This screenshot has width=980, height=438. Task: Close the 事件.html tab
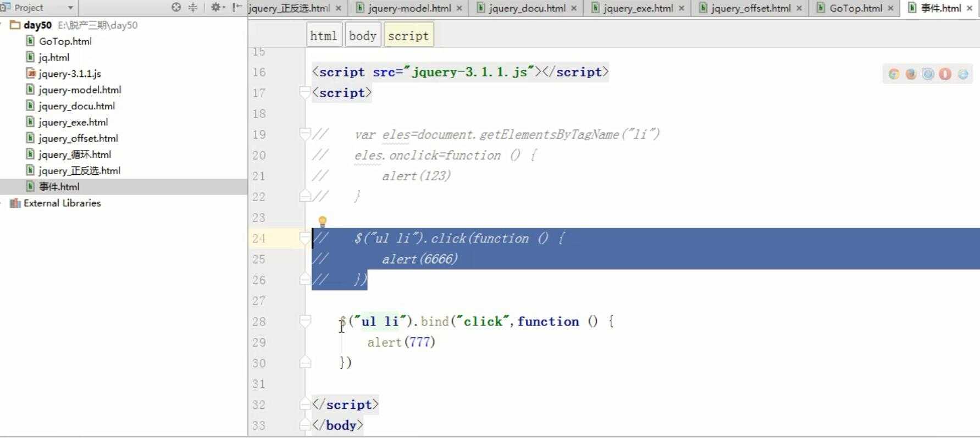pos(970,8)
